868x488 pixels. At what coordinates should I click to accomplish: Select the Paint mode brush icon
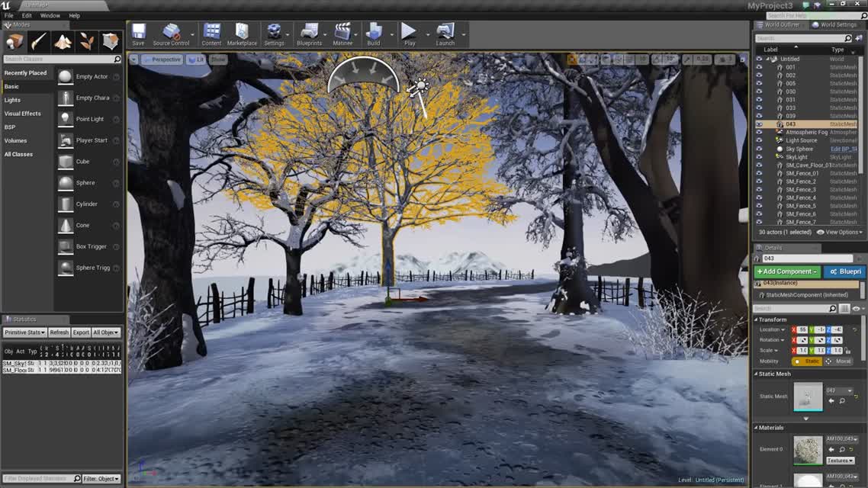38,41
